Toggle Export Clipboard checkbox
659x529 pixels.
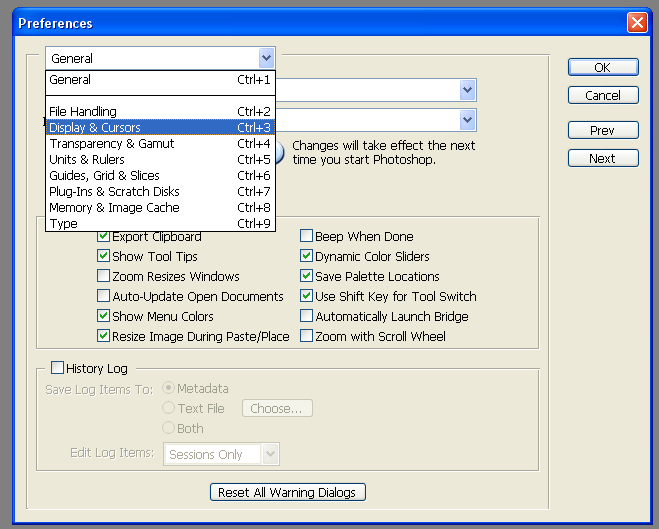click(103, 236)
